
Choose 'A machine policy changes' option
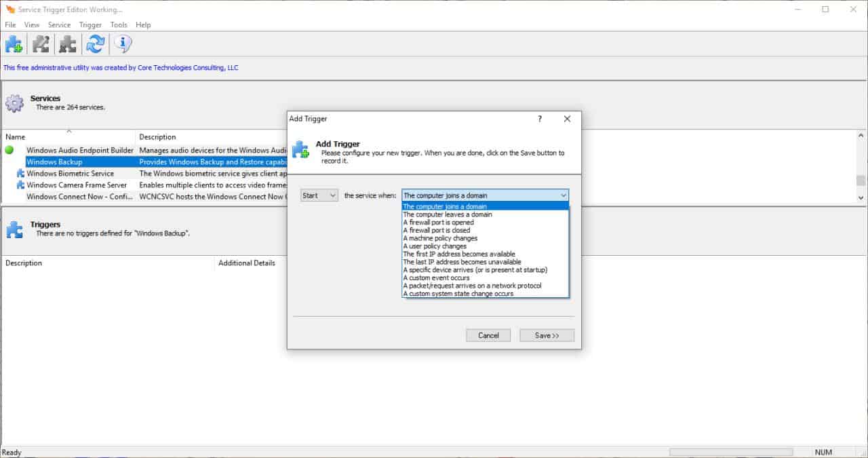[485, 238]
